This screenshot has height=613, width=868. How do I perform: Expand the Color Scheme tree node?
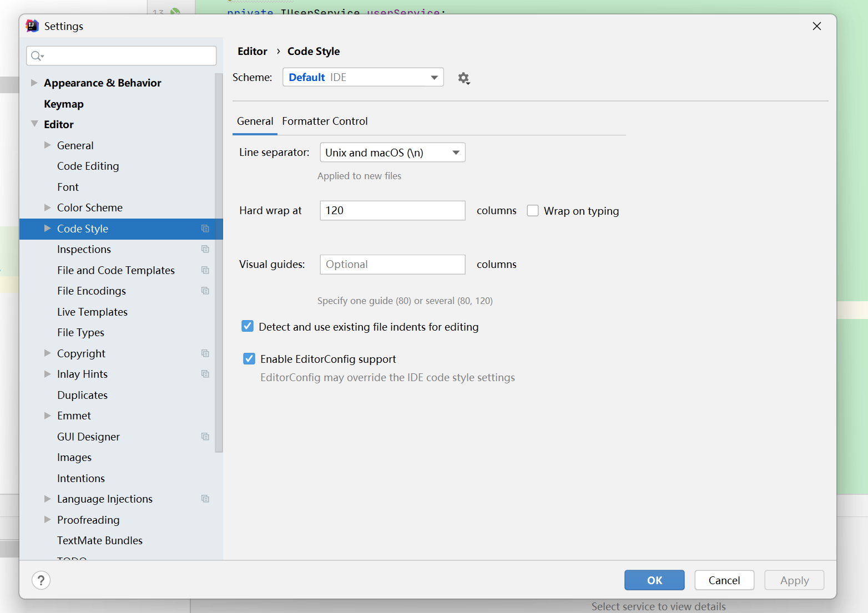(48, 207)
